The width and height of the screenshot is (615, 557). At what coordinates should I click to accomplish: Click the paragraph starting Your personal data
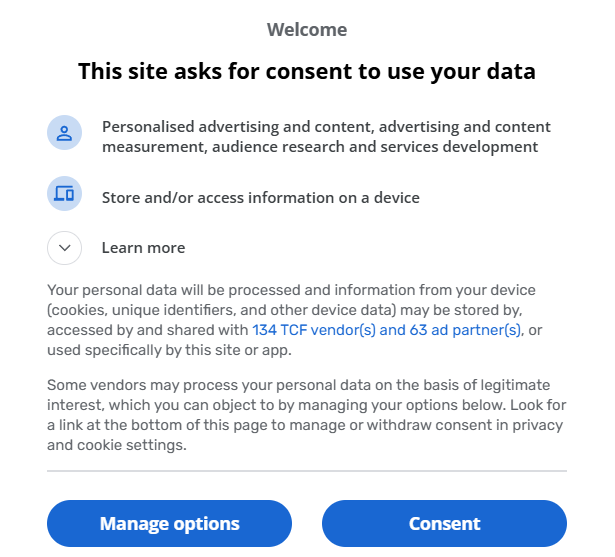[295, 320]
